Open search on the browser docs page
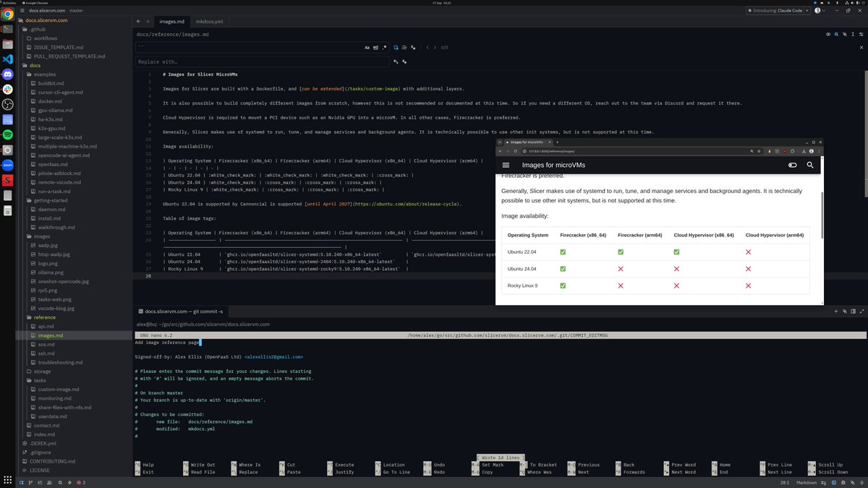 [x=810, y=165]
